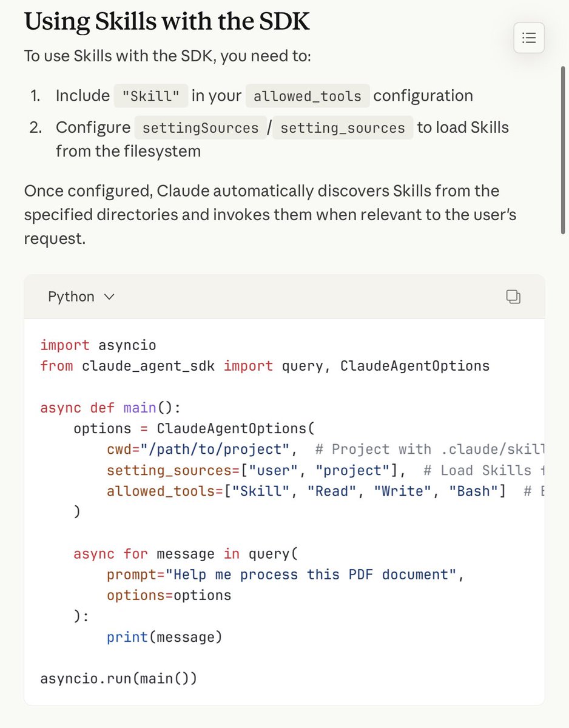569x728 pixels.
Task: Open the table of contents list icon
Action: pos(529,38)
